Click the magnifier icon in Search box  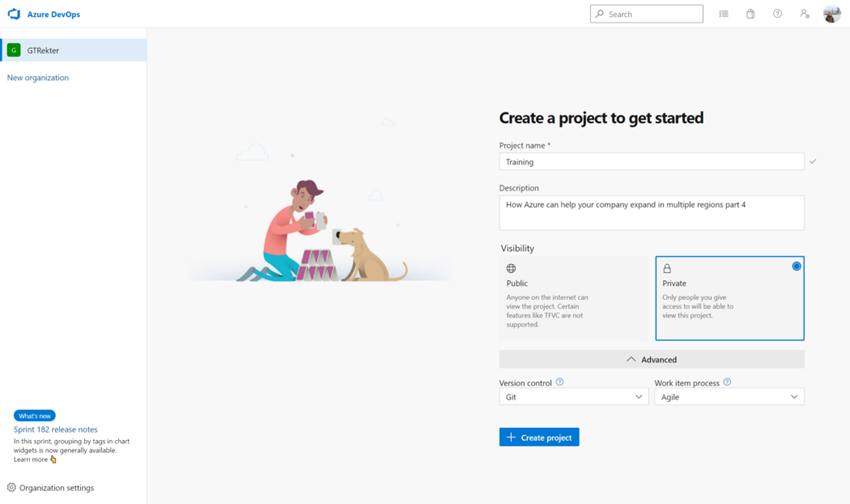[x=600, y=14]
